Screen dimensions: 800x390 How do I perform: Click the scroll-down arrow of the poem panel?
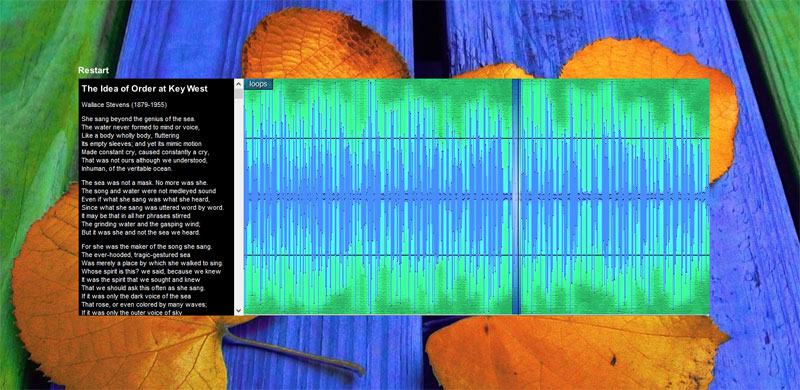239,310
